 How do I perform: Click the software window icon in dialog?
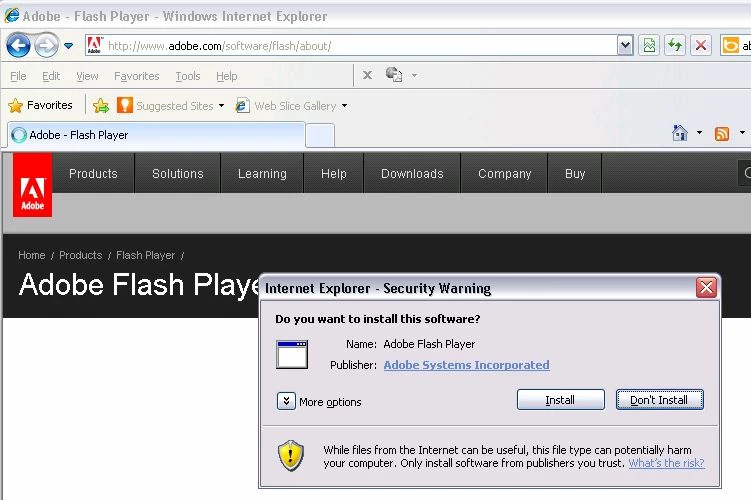pos(292,354)
